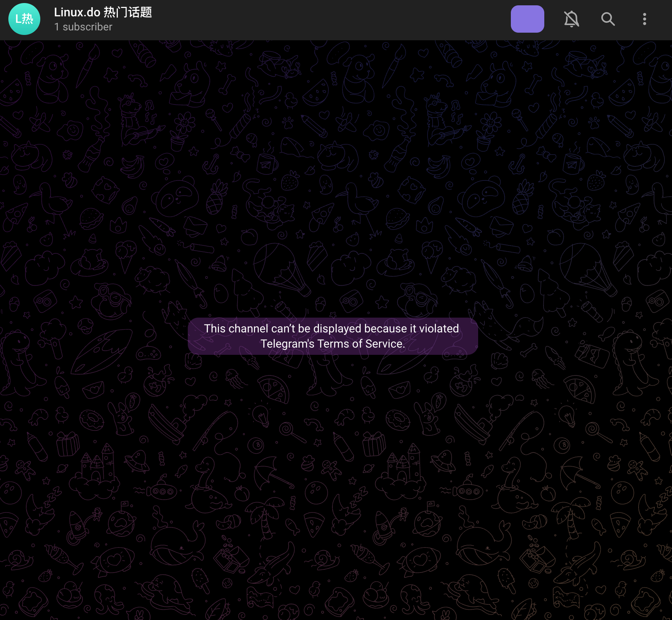Click the "Linux.do" word in the channel title
The width and height of the screenshot is (672, 620).
click(77, 12)
